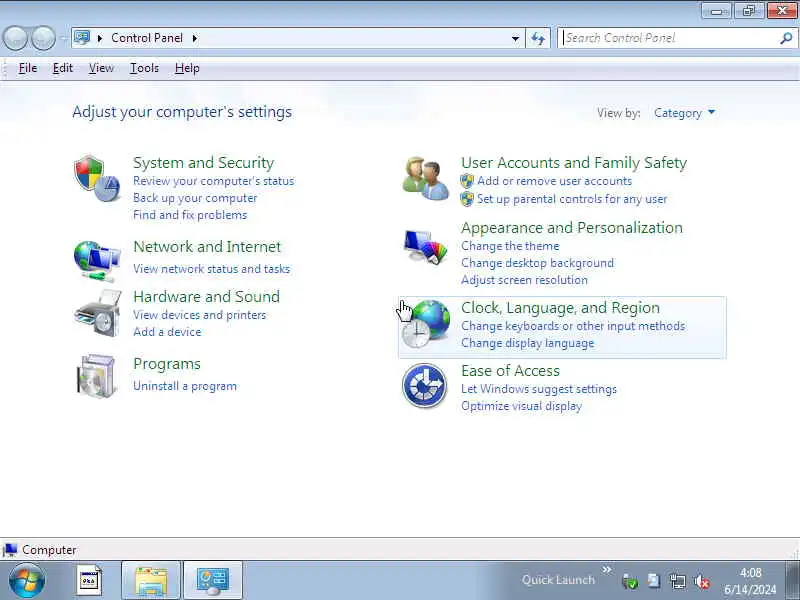This screenshot has height=600, width=800.
Task: Expand the Quick Launch chevron
Action: tap(607, 569)
